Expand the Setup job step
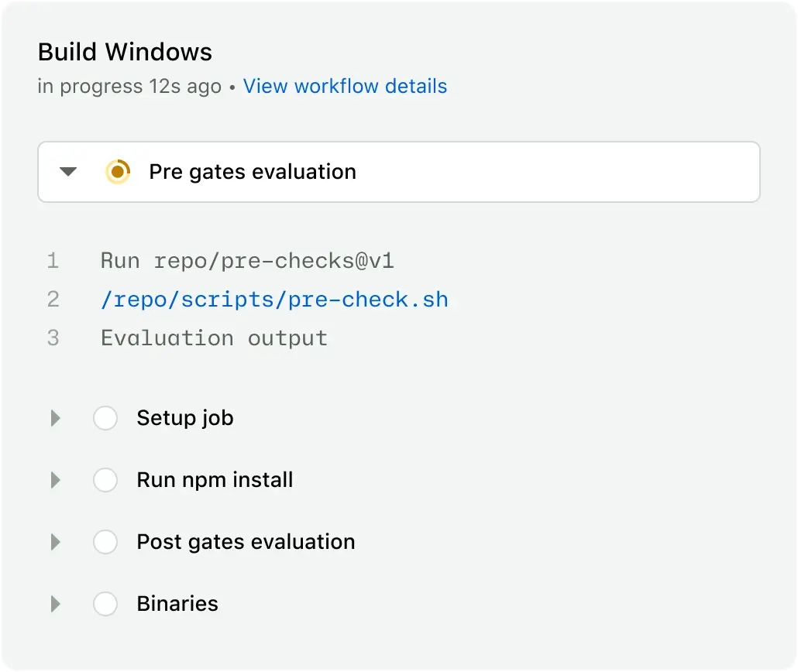The height and width of the screenshot is (672, 798). [x=56, y=418]
